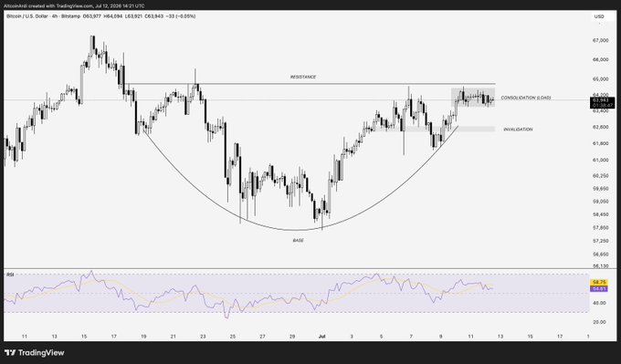Click the 62,600 price axis label
The height and width of the screenshot is (364, 621).
pyautogui.click(x=601, y=127)
